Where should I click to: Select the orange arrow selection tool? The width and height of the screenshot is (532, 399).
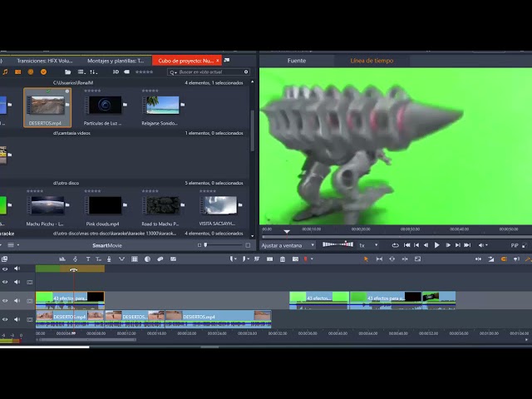[x=366, y=259]
